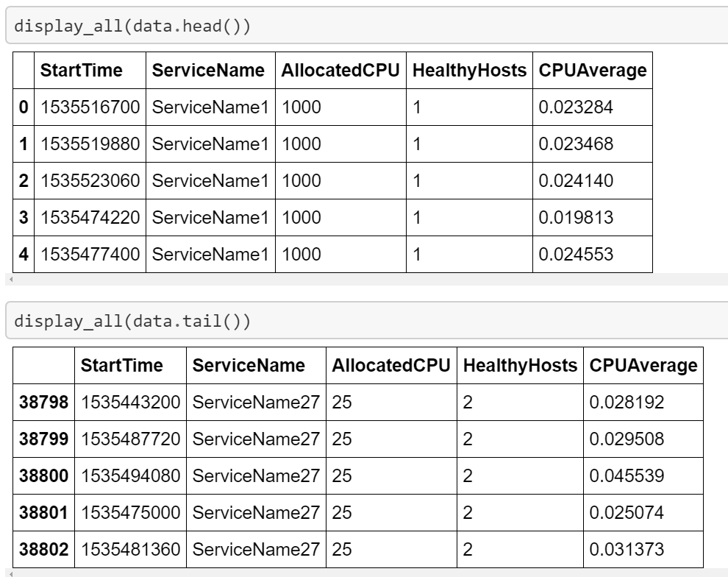Image resolution: width=728 pixels, height=577 pixels.
Task: Select the cell with value 0.019813
Action: [576, 218]
